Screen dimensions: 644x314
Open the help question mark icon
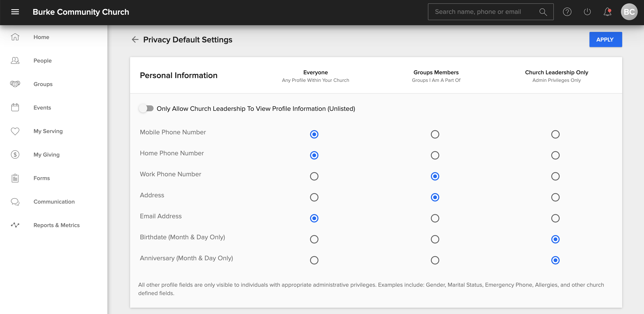(x=567, y=12)
